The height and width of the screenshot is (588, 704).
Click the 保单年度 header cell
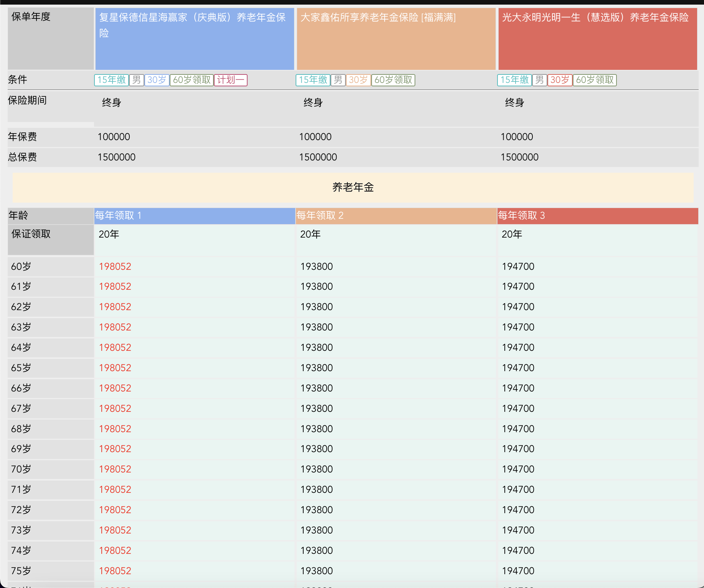(x=51, y=39)
